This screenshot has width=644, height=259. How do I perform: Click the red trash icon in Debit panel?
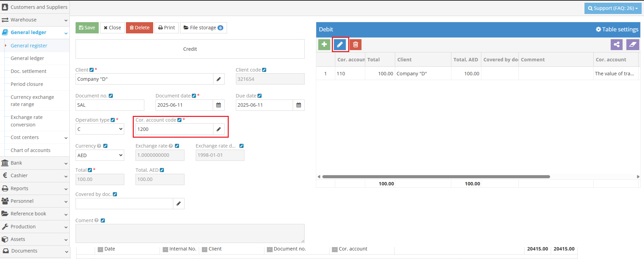coord(355,45)
